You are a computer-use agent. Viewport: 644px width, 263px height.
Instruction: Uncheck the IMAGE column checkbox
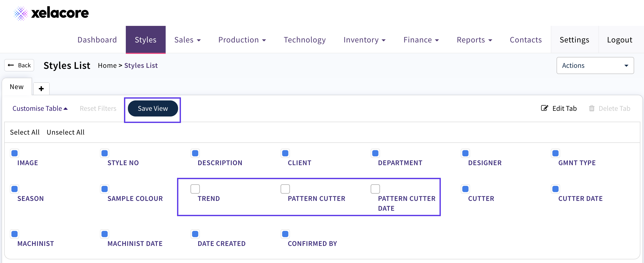tap(15, 153)
